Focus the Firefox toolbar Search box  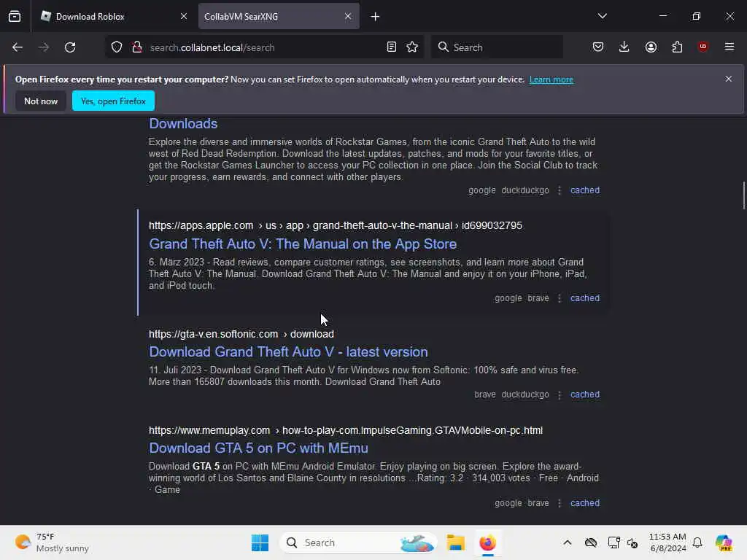497,47
